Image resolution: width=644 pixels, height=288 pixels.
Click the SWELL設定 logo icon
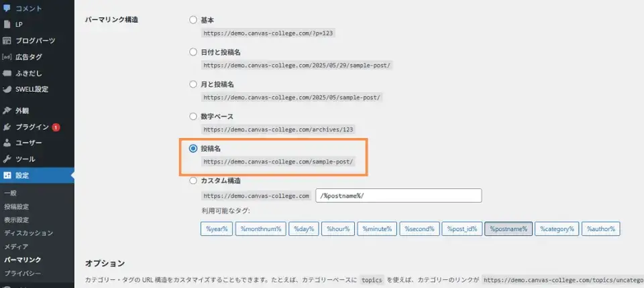[x=7, y=89]
